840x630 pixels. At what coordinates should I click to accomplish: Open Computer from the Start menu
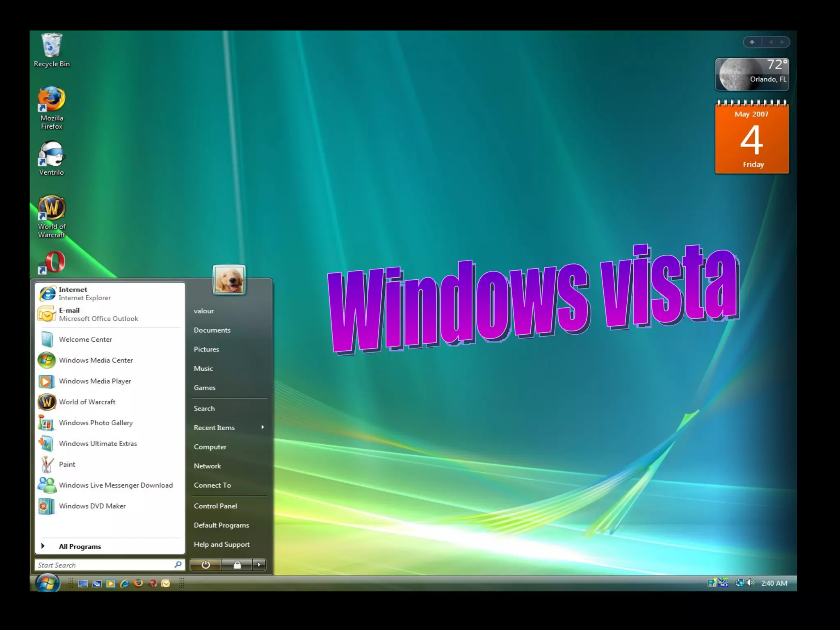point(229,447)
